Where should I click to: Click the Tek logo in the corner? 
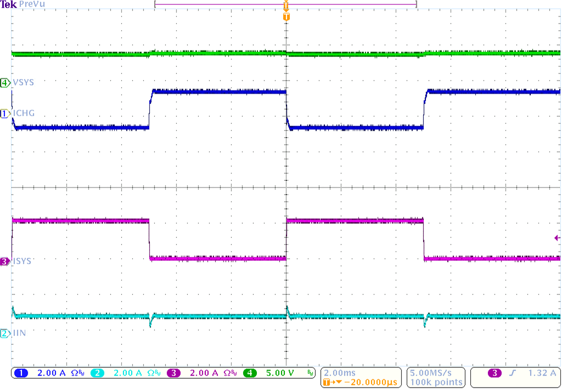click(x=8, y=4)
